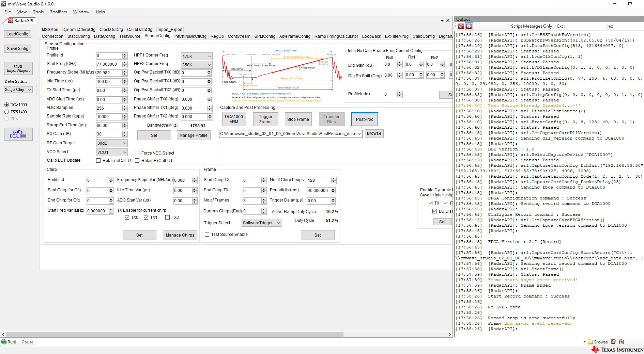The image size is (644, 354).
Task: Select the DCA1000 radio button
Action: 6,105
